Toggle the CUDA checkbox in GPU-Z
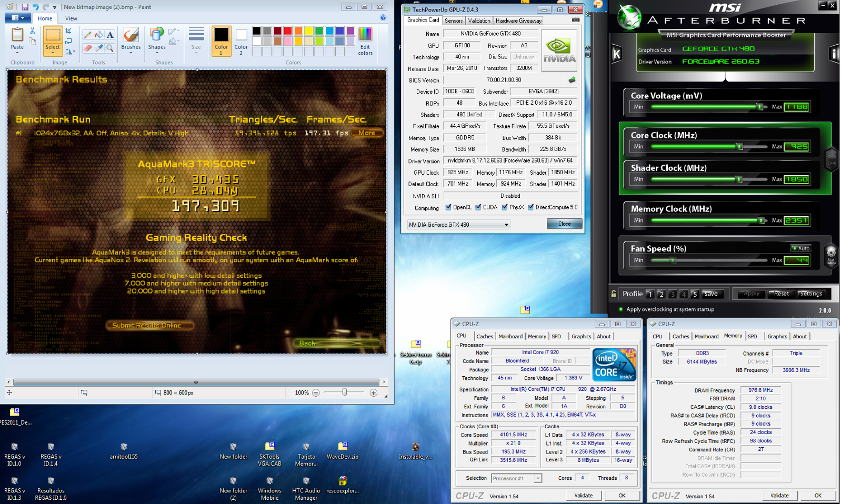The image size is (842, 504). [478, 207]
